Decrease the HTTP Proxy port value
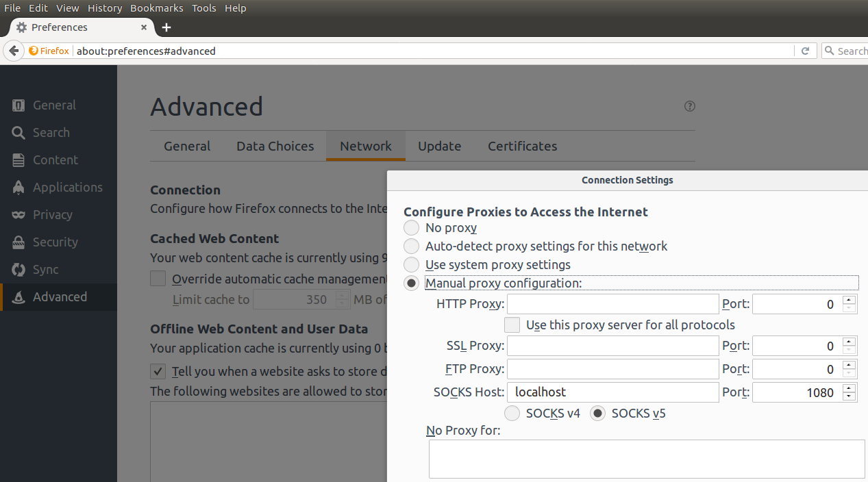Image resolution: width=868 pixels, height=482 pixels. click(x=850, y=308)
